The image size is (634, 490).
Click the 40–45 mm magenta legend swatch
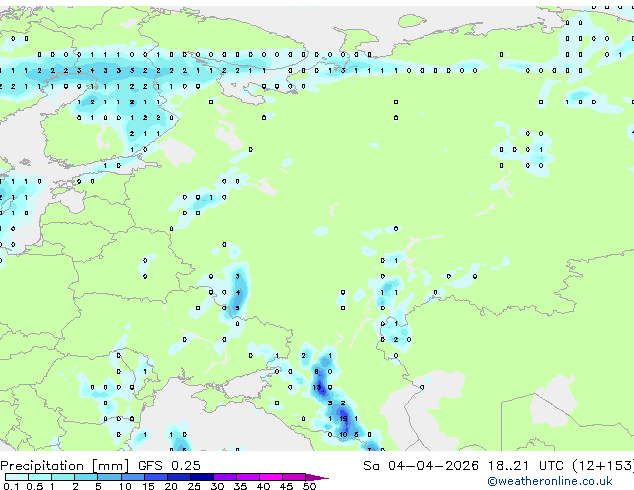[x=271, y=477]
